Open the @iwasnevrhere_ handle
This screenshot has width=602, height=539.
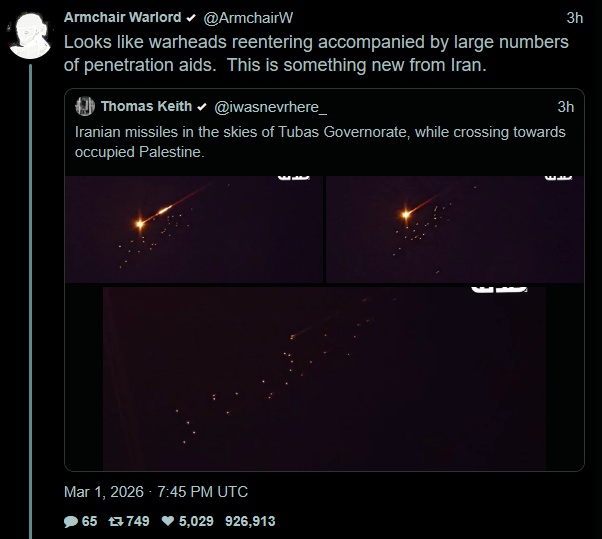(270, 107)
